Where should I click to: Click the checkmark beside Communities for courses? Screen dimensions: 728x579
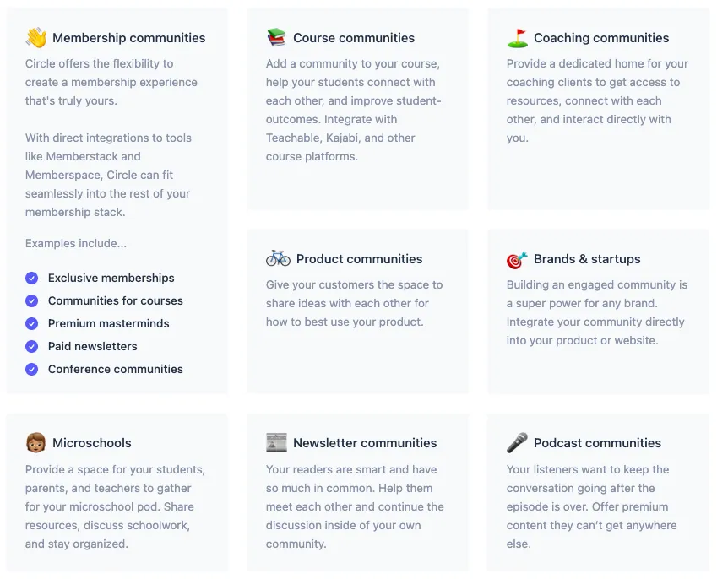pos(32,300)
